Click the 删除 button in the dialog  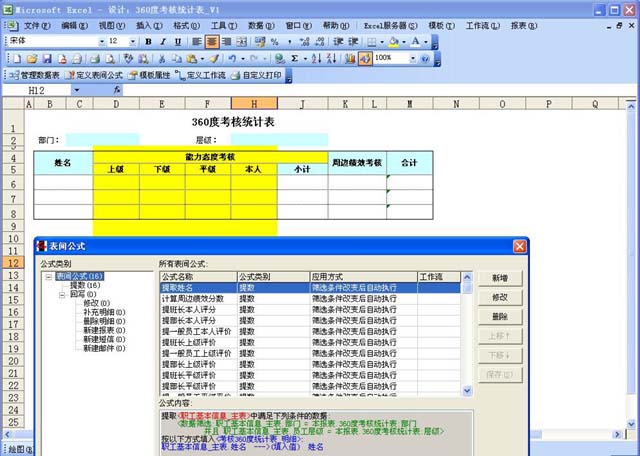500,316
